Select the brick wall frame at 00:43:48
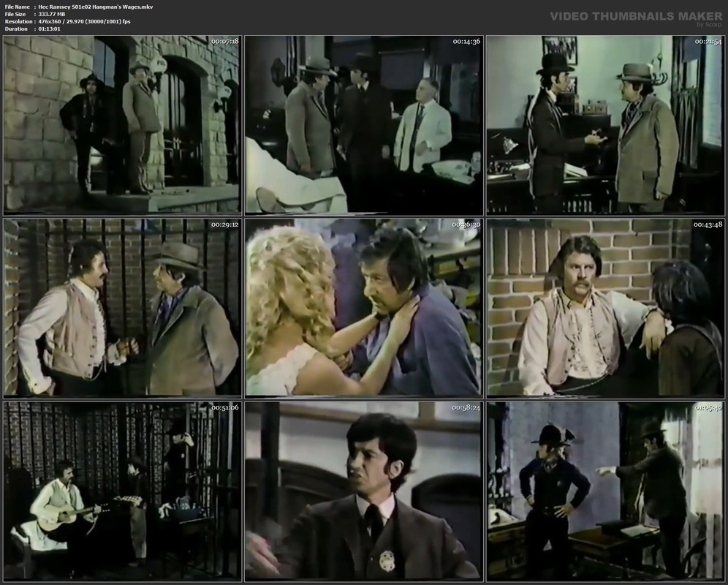This screenshot has width=728, height=585. (605, 308)
